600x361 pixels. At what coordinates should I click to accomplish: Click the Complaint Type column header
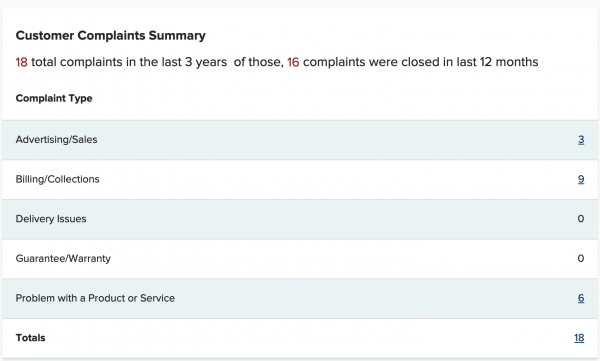54,98
